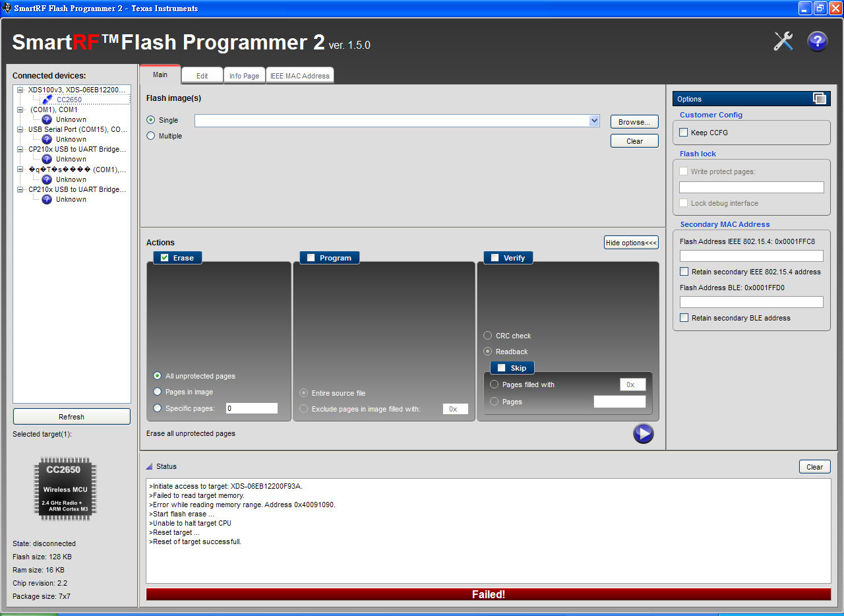Click the Pages filled with 0x field
Screen dimensions: 844x616
pos(632,385)
